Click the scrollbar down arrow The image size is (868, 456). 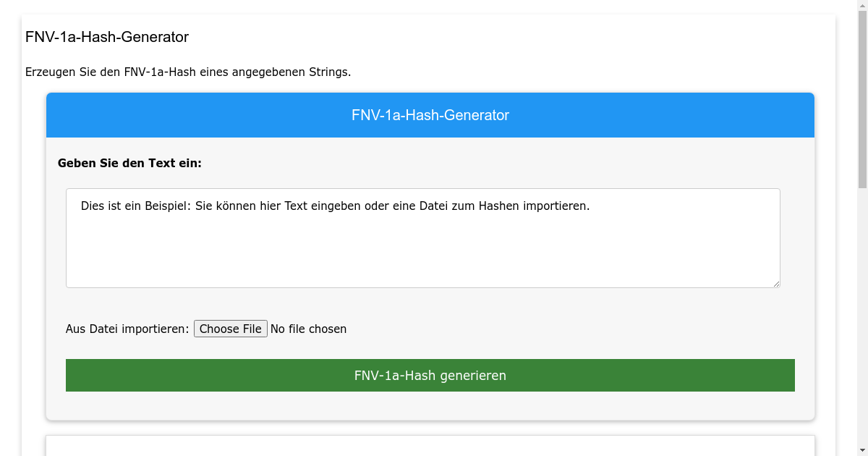pos(862,449)
